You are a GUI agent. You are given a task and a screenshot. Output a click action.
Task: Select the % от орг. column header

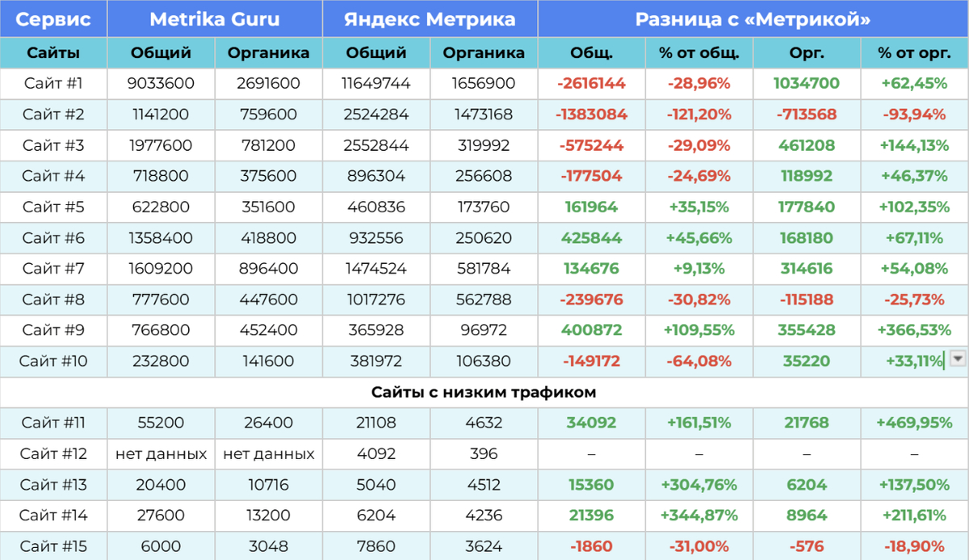(x=915, y=53)
